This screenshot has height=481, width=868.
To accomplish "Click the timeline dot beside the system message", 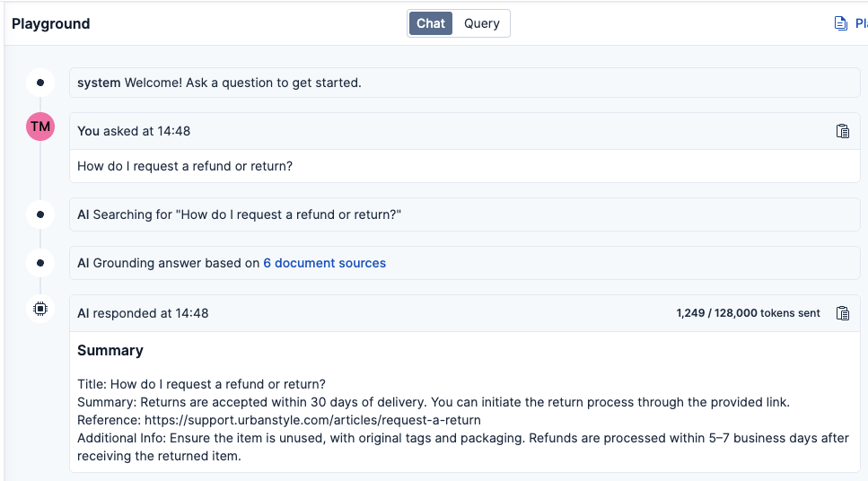I will [x=40, y=83].
